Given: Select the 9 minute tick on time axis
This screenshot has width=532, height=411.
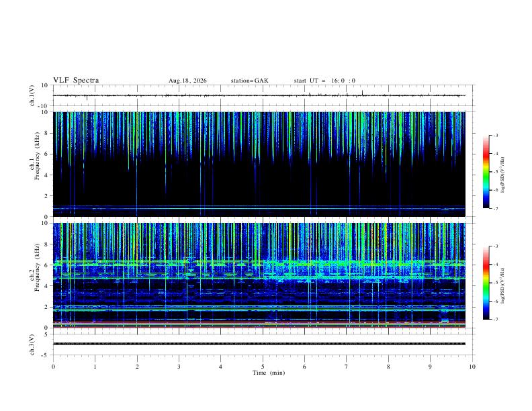Looking at the screenshot, I should (430, 367).
